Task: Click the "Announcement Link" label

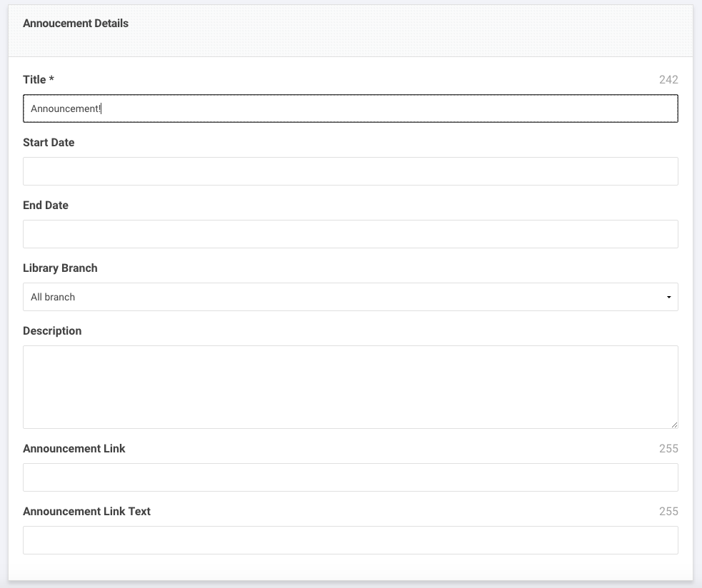Action: [x=74, y=448]
